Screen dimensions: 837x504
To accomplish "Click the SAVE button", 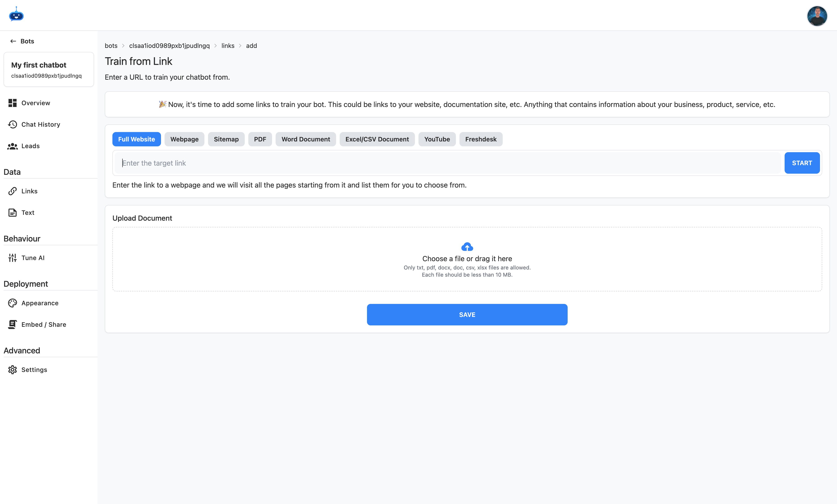I will pyautogui.click(x=467, y=314).
